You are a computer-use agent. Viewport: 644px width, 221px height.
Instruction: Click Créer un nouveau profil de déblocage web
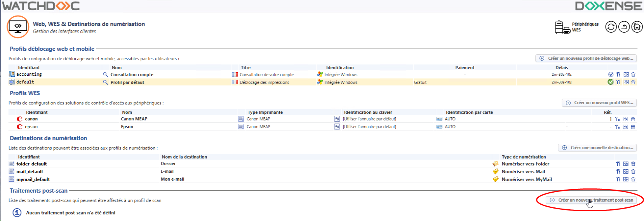pos(586,58)
